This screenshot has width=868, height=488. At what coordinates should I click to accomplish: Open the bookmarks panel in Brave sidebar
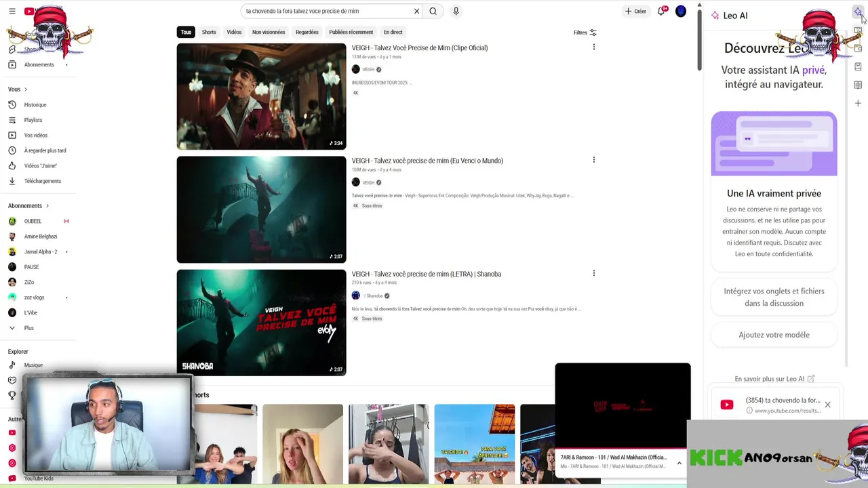pyautogui.click(x=858, y=66)
